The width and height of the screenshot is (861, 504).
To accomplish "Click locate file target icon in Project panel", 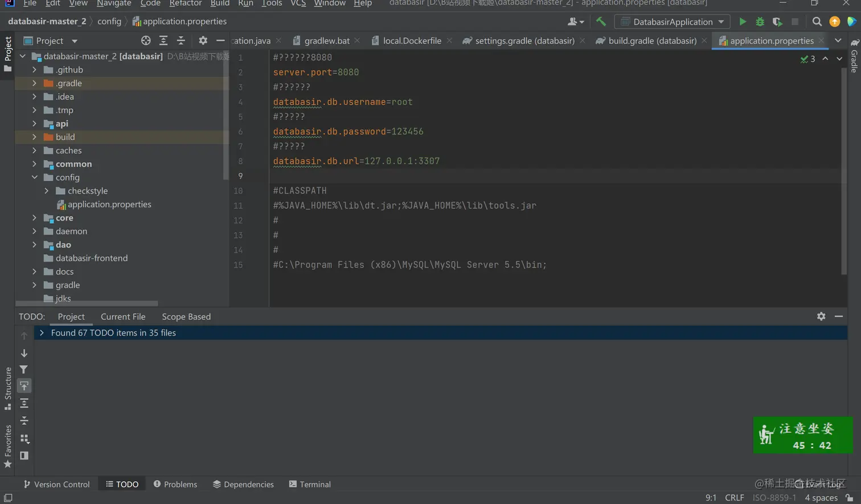I will point(146,40).
